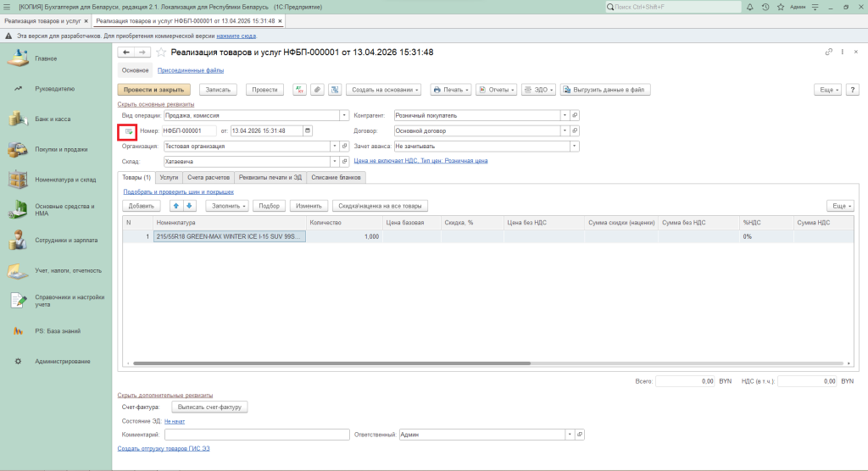Image resolution: width=868 pixels, height=471 pixels.
Task: Open Банк и касса section in sidebar
Action: [x=53, y=119]
